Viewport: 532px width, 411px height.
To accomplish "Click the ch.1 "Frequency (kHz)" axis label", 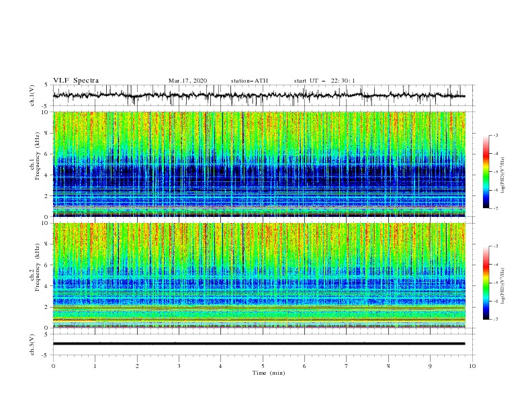I will 38,156.
